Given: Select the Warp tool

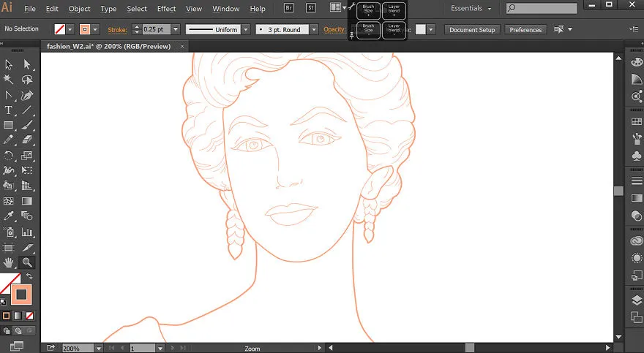Looking at the screenshot, I should [9, 170].
